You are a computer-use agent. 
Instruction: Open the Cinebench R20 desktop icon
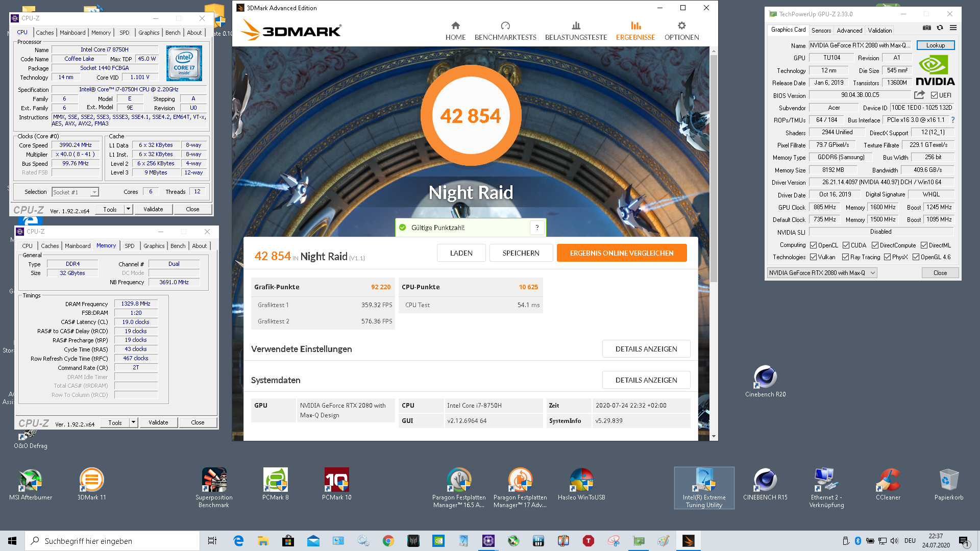coord(765,382)
